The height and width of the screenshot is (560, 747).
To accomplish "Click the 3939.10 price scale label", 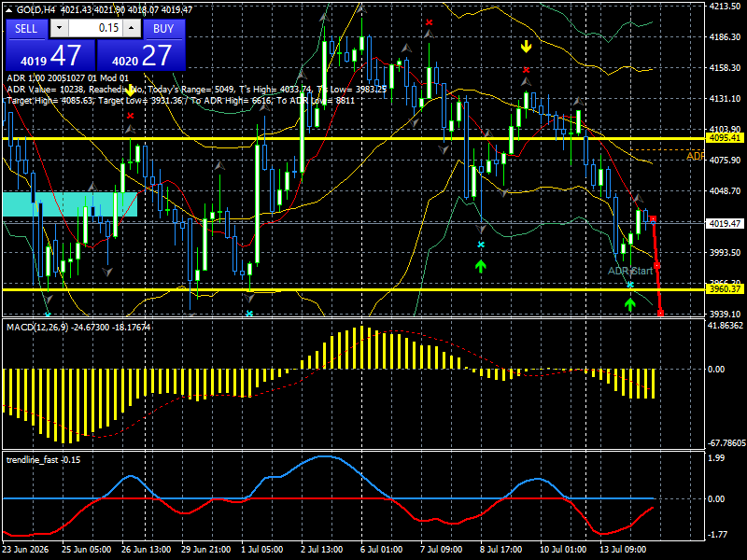I will coord(725,314).
